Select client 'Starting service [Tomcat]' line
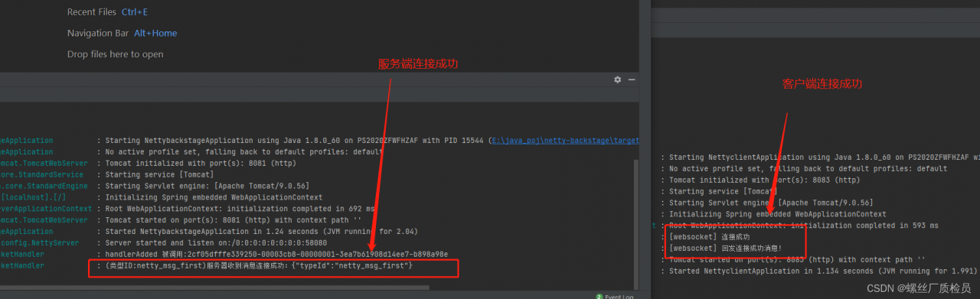Screen dimensions: 980x299 pyautogui.click(x=719, y=192)
